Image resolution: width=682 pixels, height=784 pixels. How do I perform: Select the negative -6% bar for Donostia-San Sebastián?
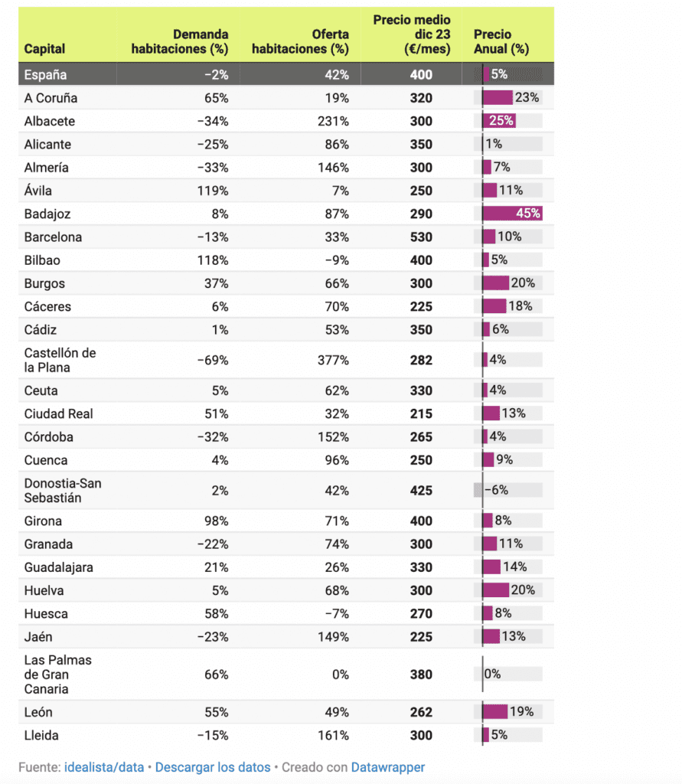tap(478, 490)
